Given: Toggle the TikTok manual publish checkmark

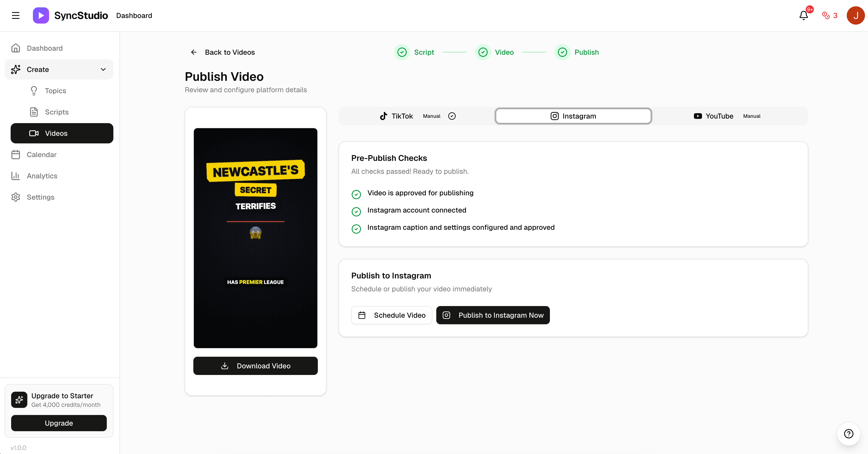Looking at the screenshot, I should click(x=452, y=116).
